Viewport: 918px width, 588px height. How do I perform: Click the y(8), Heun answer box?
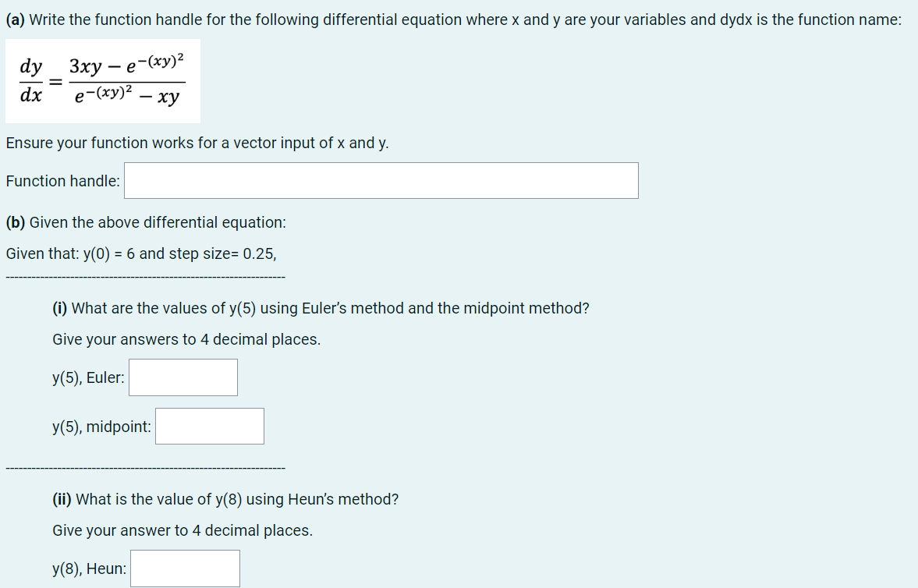coord(185,568)
